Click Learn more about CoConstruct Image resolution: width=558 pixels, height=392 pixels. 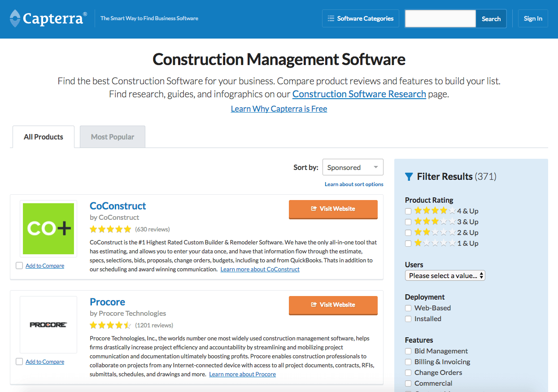coord(260,269)
